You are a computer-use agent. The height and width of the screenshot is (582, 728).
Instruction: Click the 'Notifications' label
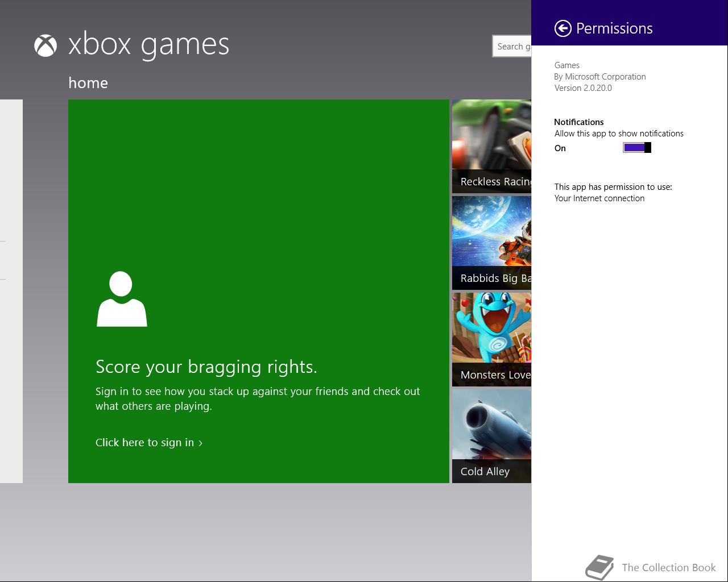pos(579,122)
